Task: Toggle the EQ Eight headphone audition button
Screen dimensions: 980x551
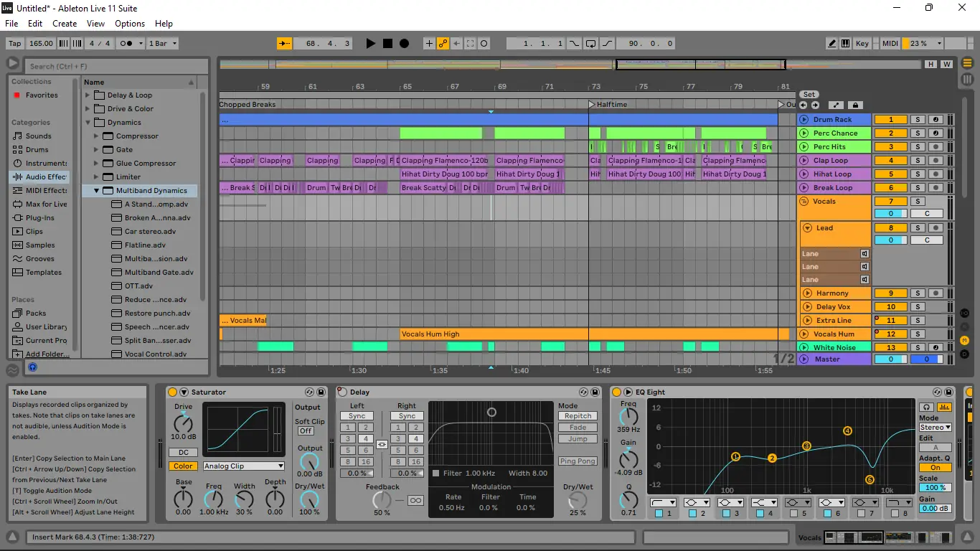Action: 927,408
